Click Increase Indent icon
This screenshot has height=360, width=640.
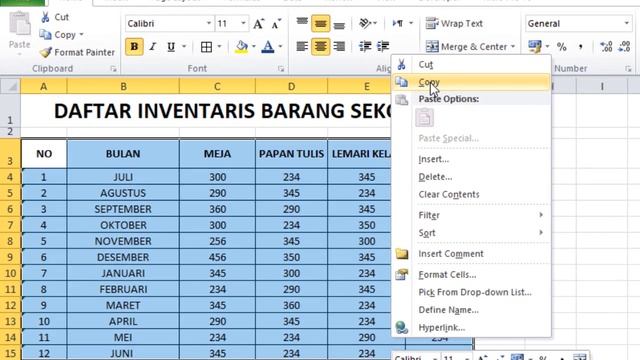[383, 47]
